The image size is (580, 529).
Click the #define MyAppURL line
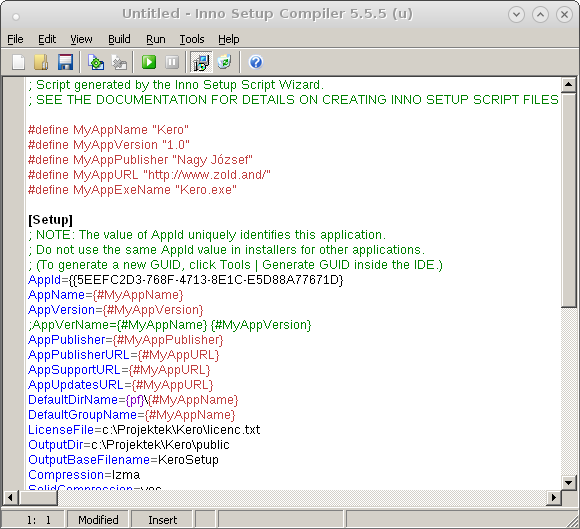[149, 175]
